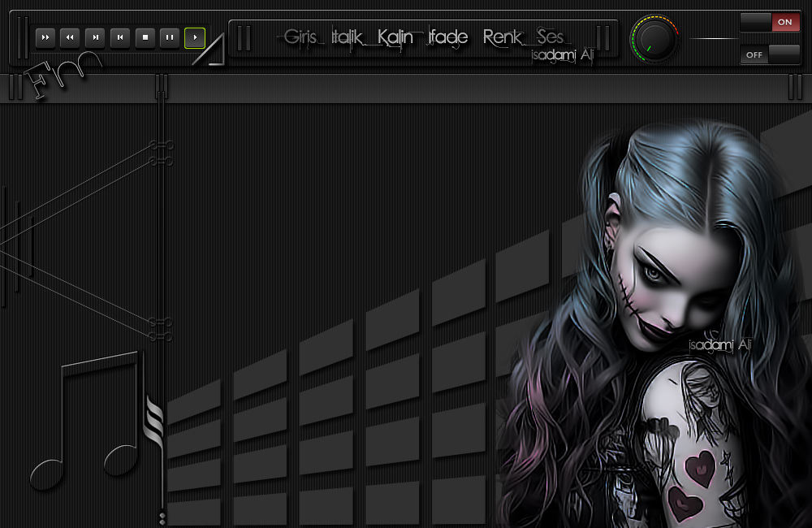This screenshot has height=528, width=812.
Task: Click the Ses sound option
Action: point(550,37)
